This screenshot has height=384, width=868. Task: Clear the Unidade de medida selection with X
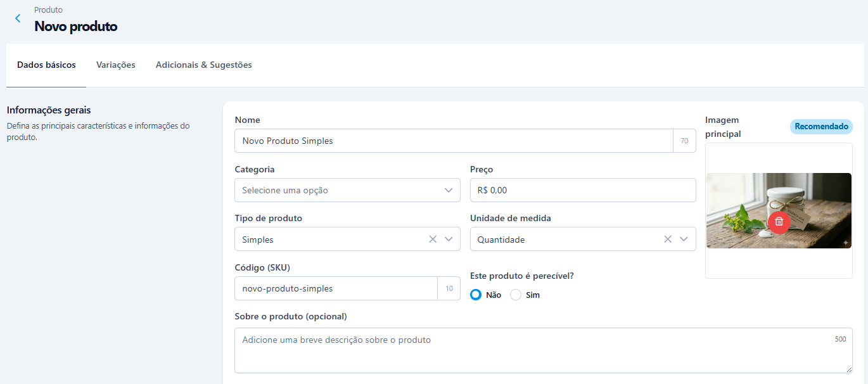click(668, 240)
